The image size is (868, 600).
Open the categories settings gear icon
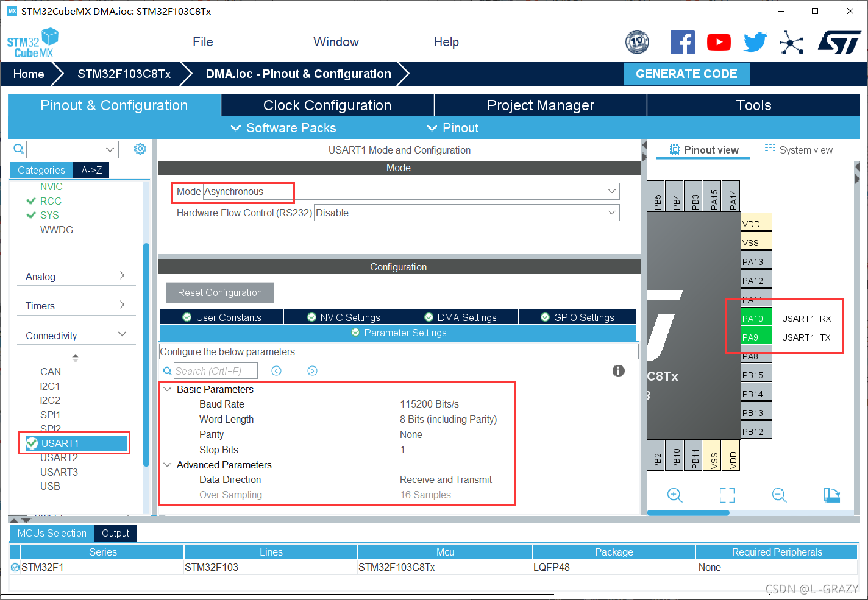tap(140, 149)
